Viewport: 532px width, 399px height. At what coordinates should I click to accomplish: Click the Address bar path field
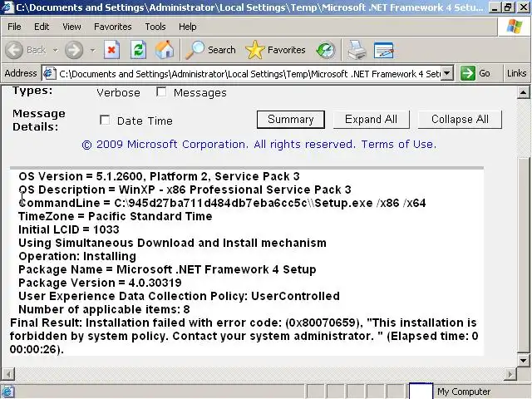point(249,74)
